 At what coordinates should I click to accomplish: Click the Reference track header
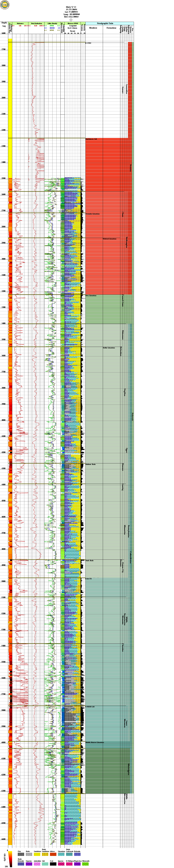tap(20, 23)
